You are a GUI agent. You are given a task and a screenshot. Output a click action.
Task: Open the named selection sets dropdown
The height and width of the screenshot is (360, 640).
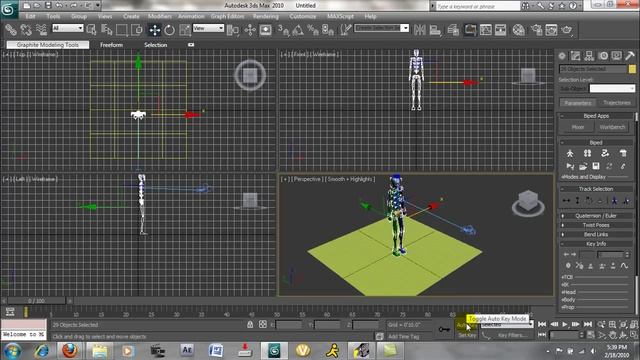point(382,28)
